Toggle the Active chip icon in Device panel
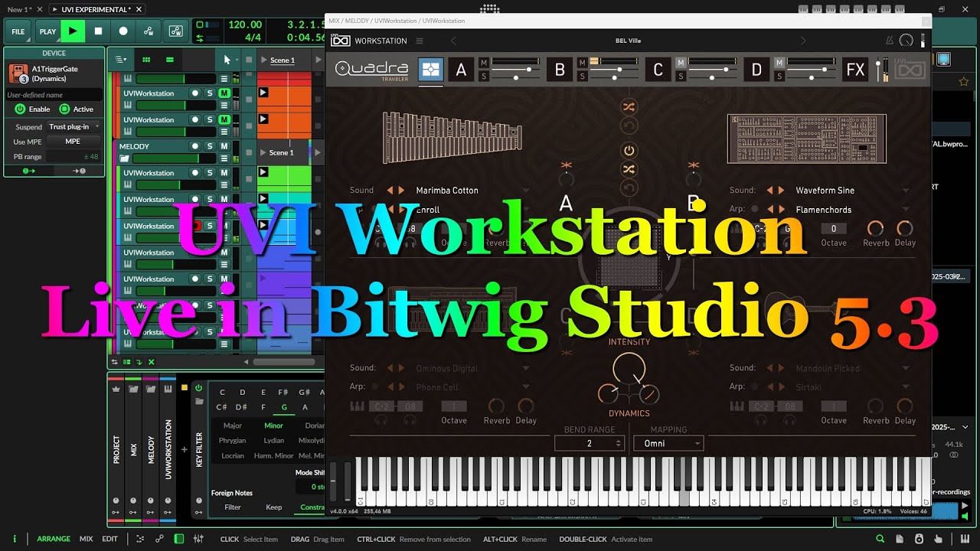Viewport: 980px width, 551px height. (x=64, y=109)
